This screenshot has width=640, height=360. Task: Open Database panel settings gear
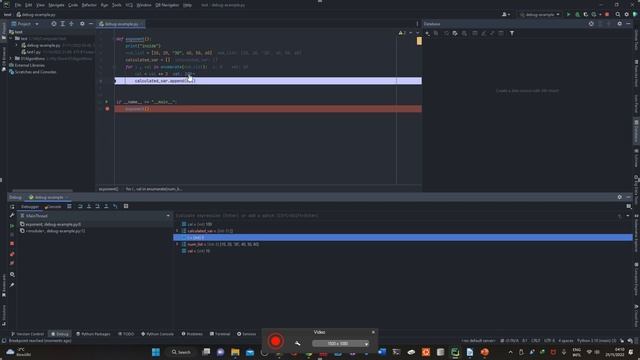pyautogui.click(x=619, y=24)
